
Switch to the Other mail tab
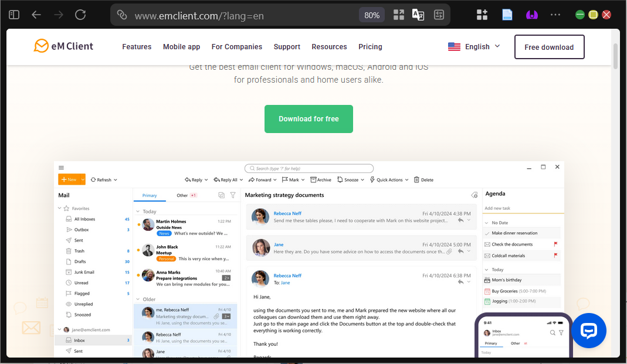pos(187,195)
